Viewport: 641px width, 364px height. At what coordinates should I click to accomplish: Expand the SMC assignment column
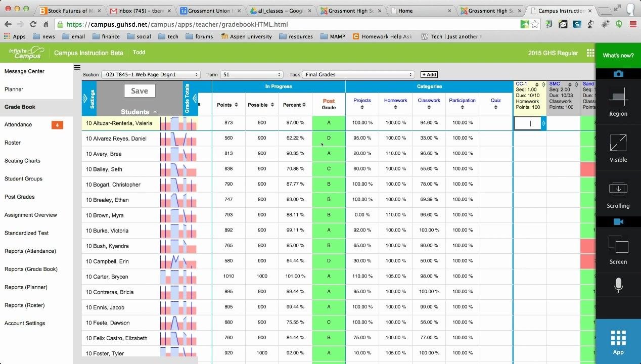(576, 84)
